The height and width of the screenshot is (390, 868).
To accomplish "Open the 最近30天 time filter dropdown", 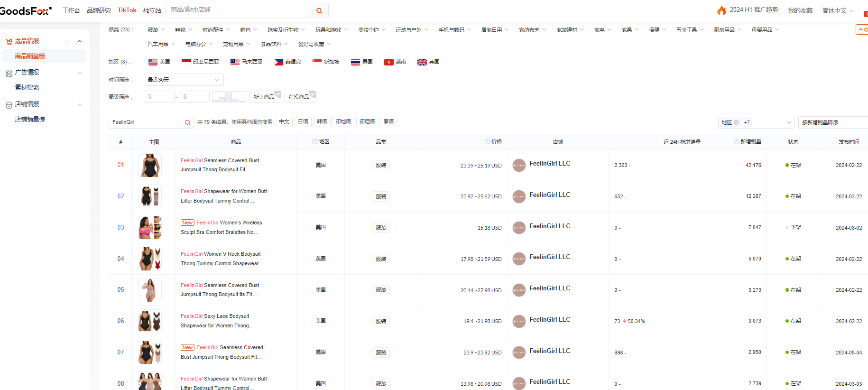I will (x=184, y=80).
